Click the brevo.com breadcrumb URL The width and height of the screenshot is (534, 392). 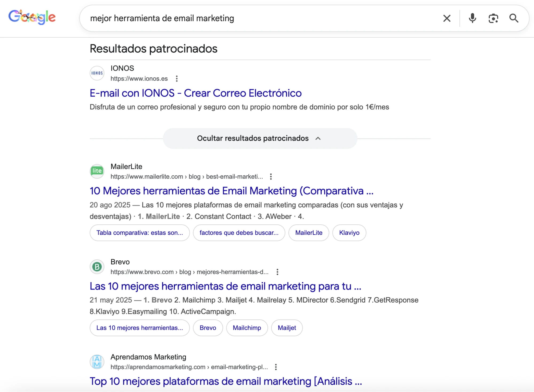[189, 272]
